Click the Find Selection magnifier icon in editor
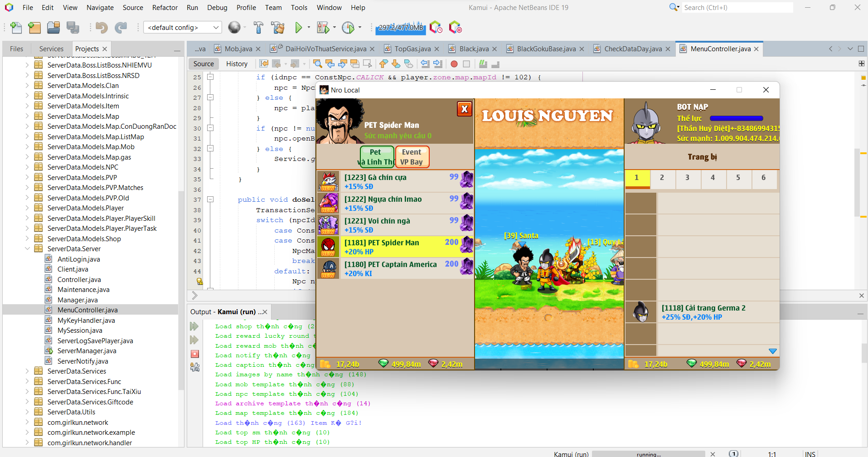Screen dimensions: 868x457 tap(317, 64)
